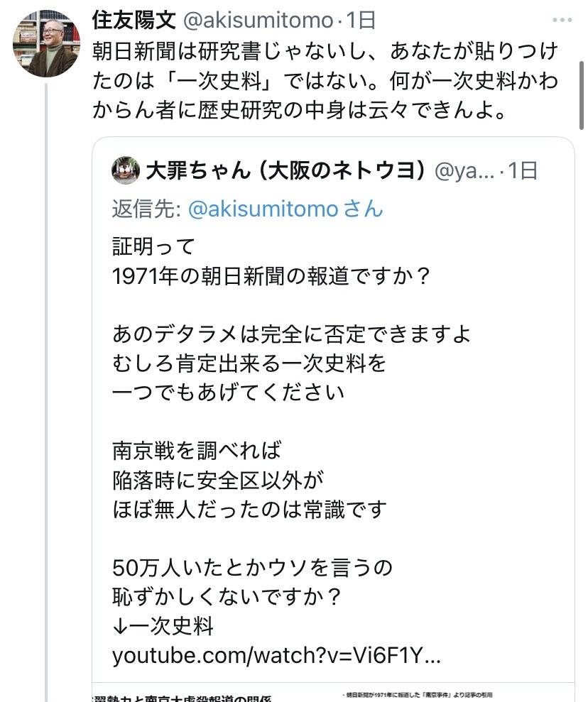Viewport: 588px width, 702px height.
Task: Open 大罪ちゃん's small profile avatar
Action: point(125,171)
